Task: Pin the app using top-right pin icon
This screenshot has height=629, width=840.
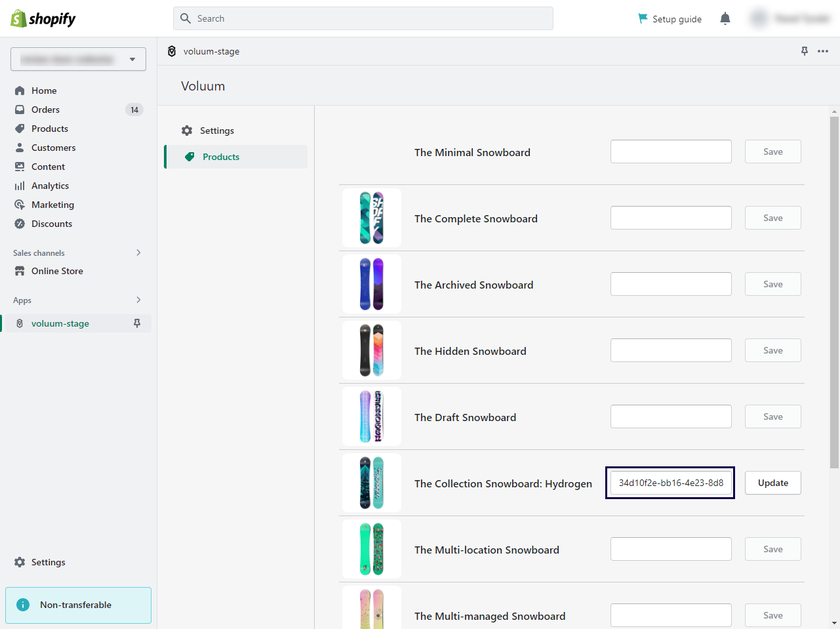Action: 805,51
